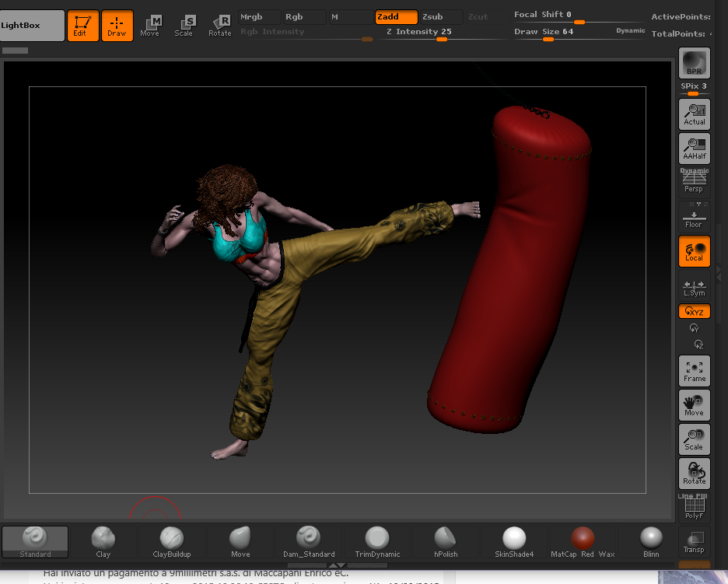Viewport: 728px width, 584px height.
Task: Enable L.Sym local symmetry
Action: click(694, 288)
